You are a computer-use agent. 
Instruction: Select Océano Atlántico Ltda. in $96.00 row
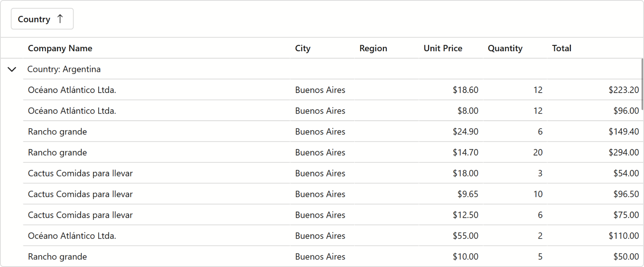tap(72, 111)
